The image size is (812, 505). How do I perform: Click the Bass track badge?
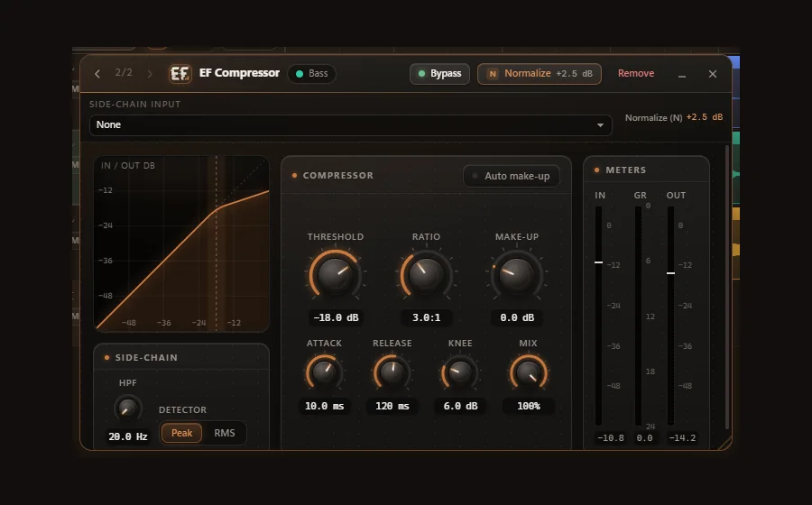312,73
